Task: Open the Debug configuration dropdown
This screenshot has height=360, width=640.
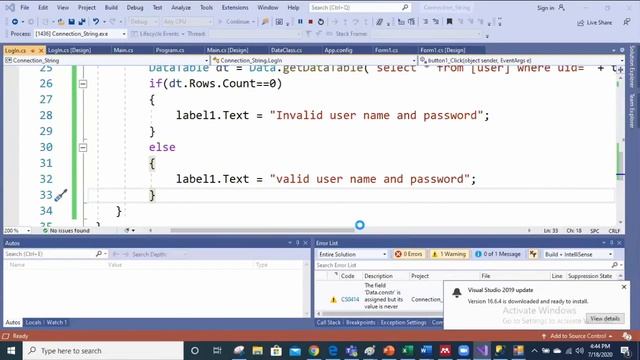Action: [143, 22]
